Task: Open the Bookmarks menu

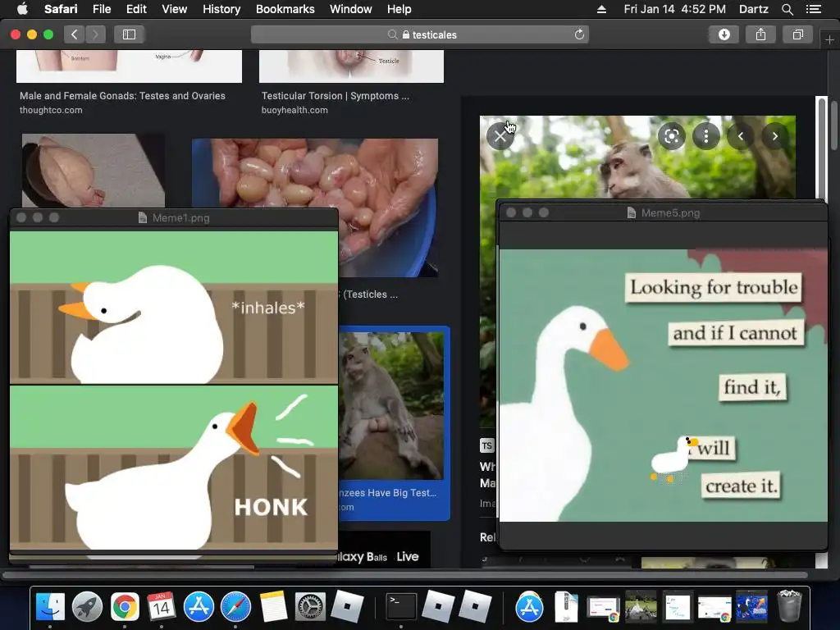Action: pos(285,9)
